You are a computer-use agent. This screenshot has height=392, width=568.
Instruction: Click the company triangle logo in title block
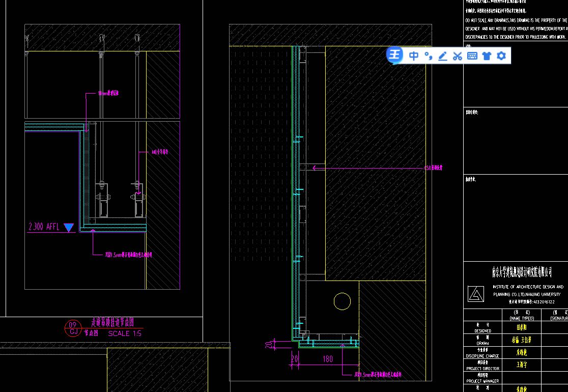tap(476, 294)
